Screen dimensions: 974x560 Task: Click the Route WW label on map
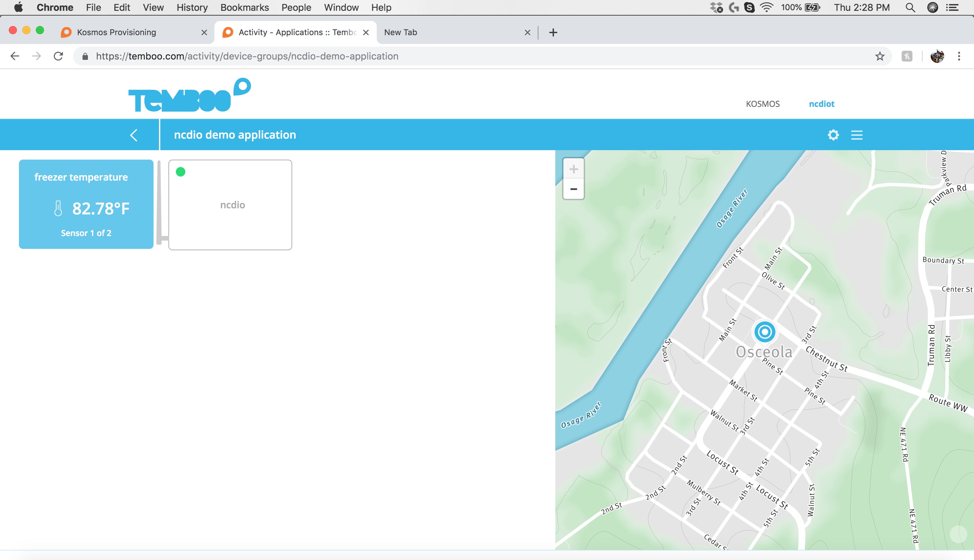(948, 403)
